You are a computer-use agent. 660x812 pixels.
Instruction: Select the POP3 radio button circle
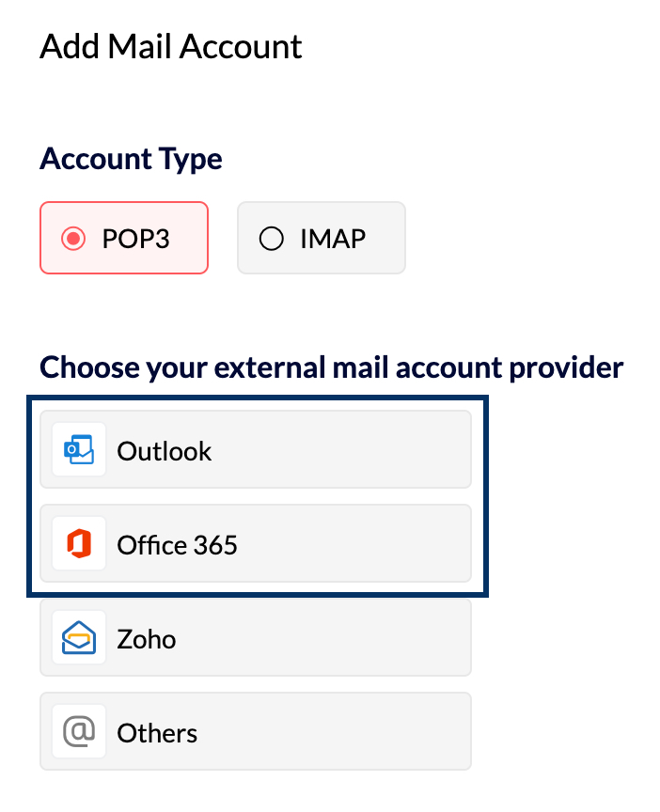pos(73,239)
